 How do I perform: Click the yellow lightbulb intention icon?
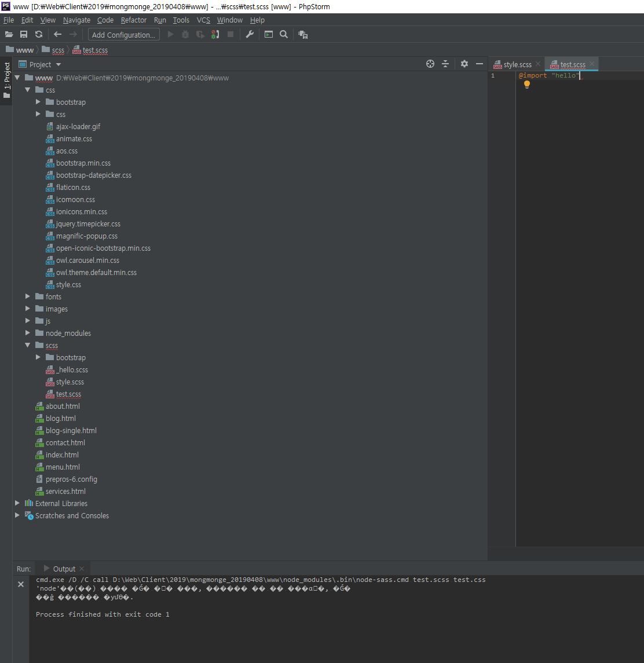pyautogui.click(x=527, y=85)
